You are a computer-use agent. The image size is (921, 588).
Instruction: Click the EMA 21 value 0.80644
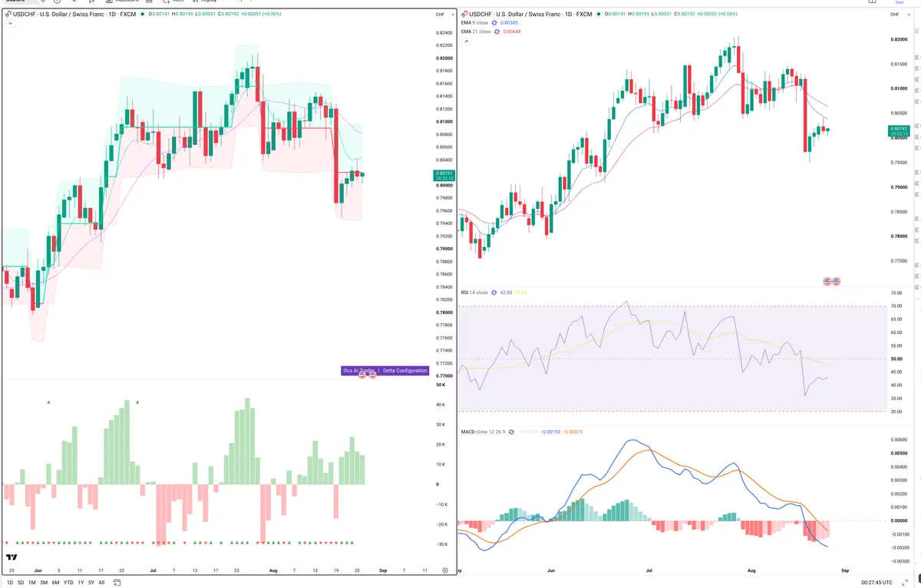(512, 31)
